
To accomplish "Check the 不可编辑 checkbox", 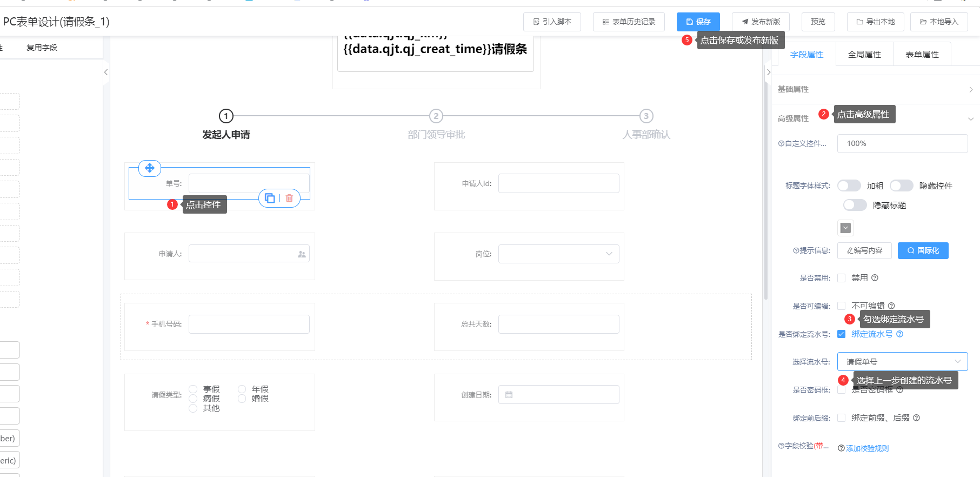I will tap(841, 306).
